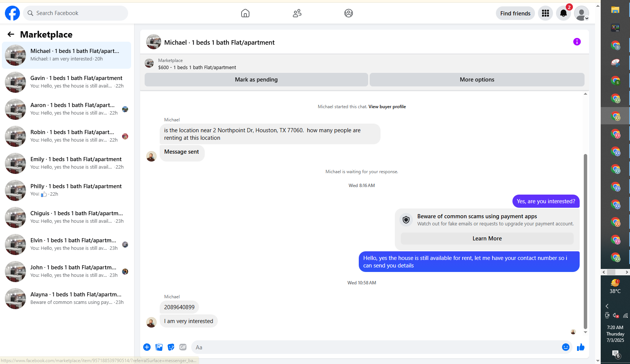Attach a photo with the image icon
The width and height of the screenshot is (630, 364).
pyautogui.click(x=159, y=347)
